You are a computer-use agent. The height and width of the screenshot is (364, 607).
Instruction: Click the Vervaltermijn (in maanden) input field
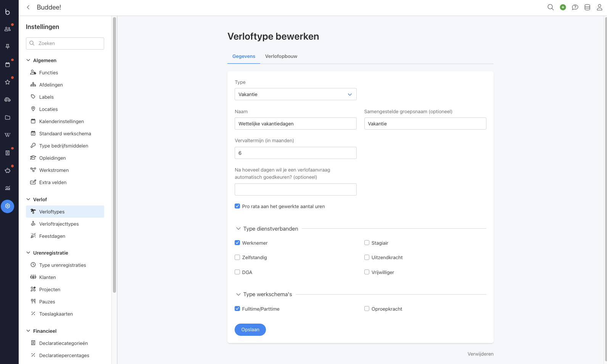coord(295,153)
